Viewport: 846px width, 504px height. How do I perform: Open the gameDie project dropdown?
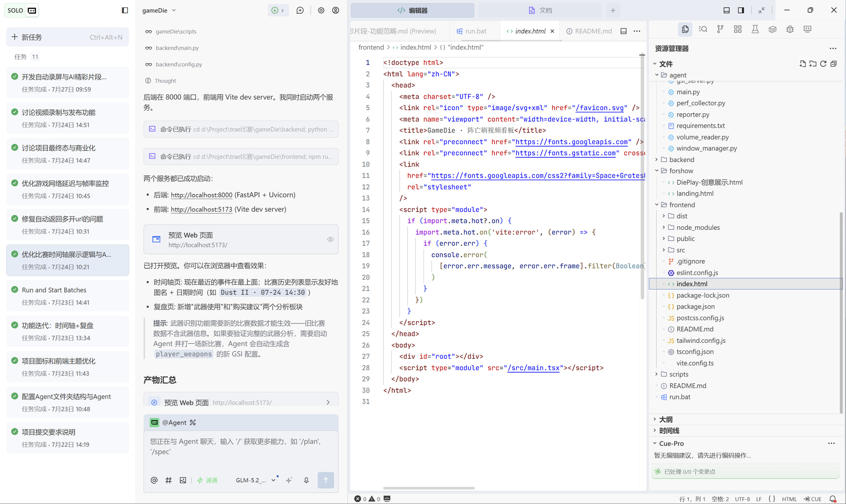[159, 10]
